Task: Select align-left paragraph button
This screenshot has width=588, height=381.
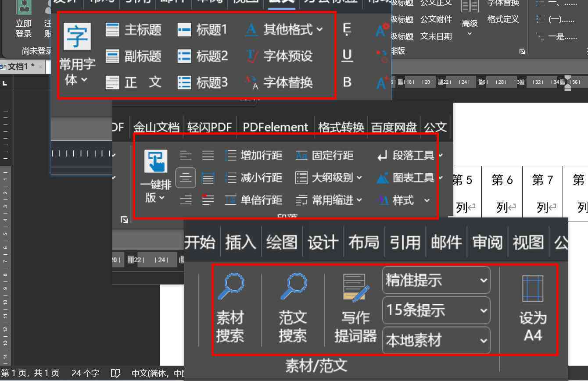Action: 186,155
